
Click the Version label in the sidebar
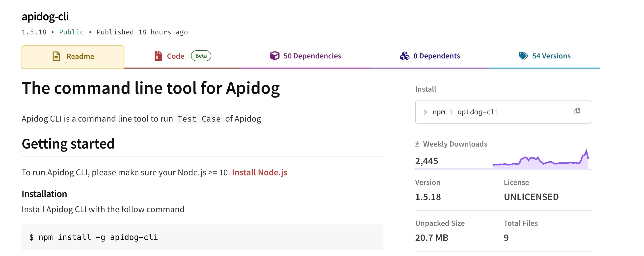tap(428, 182)
